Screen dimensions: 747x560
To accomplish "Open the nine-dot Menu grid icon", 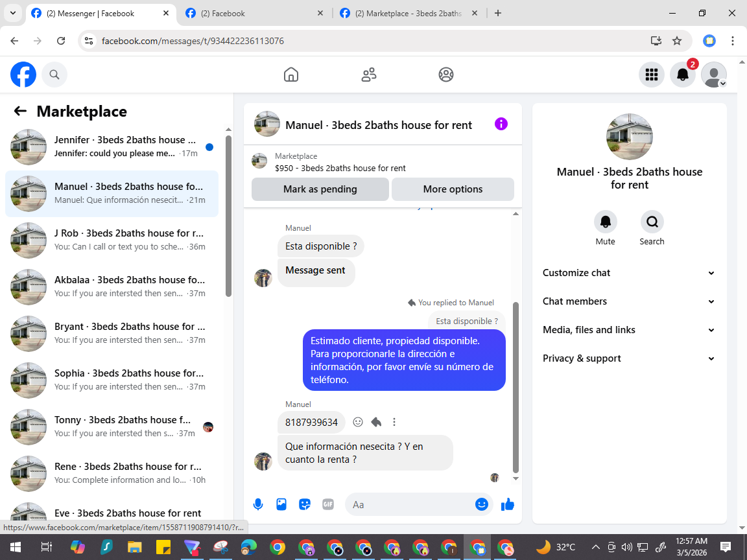I will click(652, 75).
